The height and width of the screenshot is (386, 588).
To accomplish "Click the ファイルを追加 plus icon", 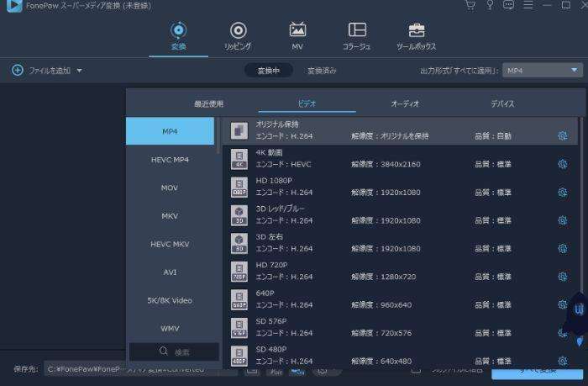I will pos(18,70).
